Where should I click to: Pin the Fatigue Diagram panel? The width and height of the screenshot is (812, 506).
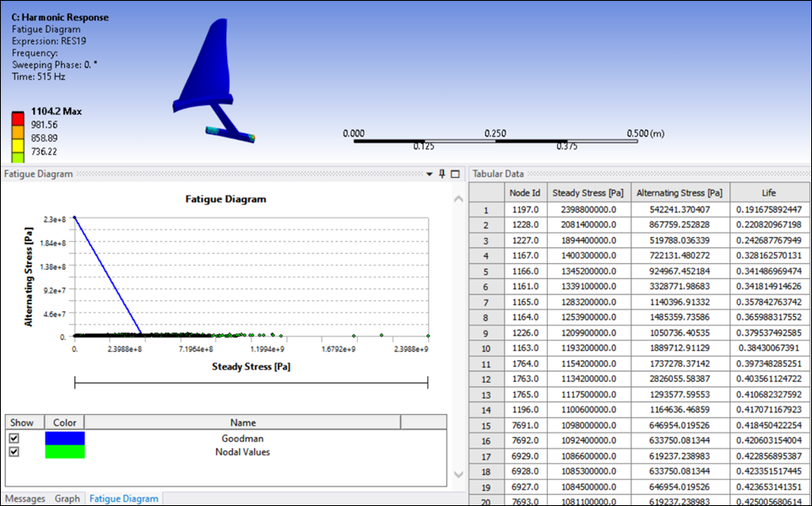pos(441,174)
